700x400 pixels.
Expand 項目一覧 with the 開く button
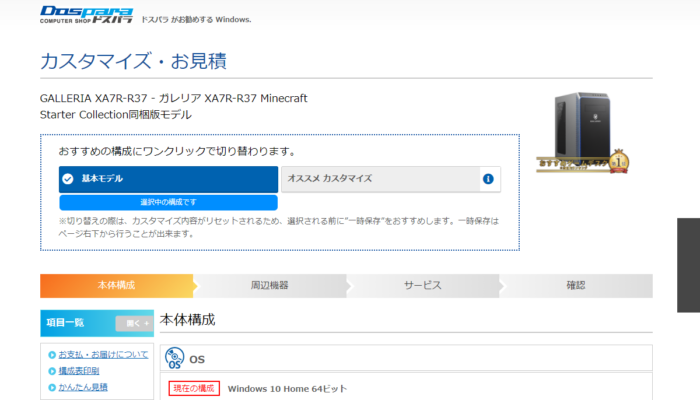pyautogui.click(x=134, y=323)
